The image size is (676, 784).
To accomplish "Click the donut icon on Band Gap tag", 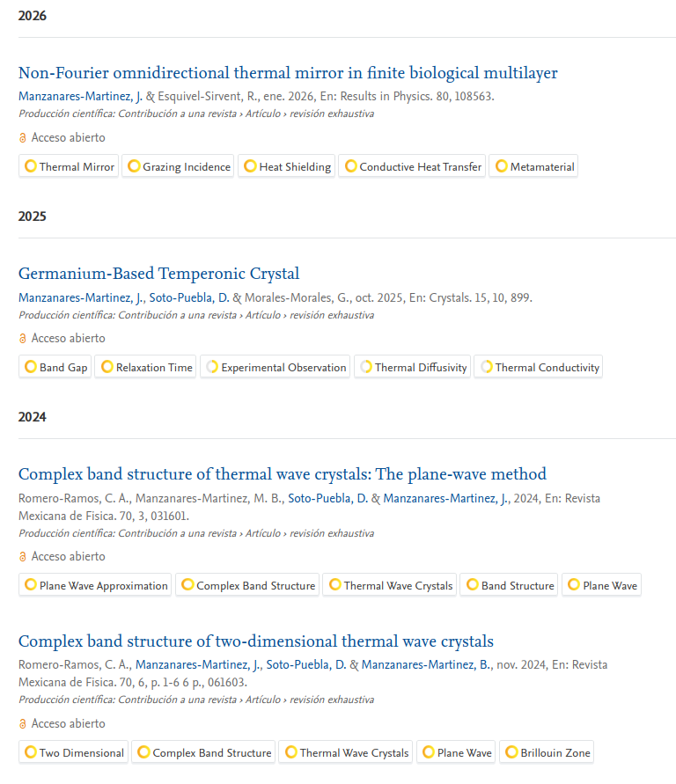I will [31, 367].
